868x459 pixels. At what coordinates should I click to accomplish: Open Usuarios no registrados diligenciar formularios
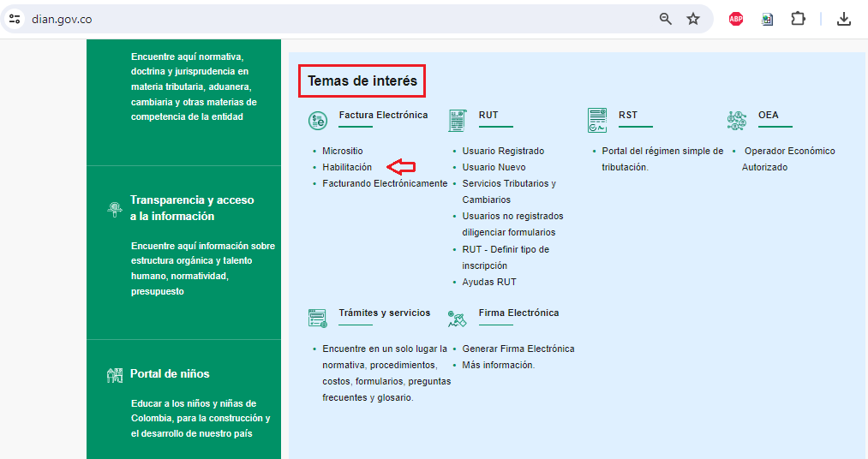(x=512, y=224)
